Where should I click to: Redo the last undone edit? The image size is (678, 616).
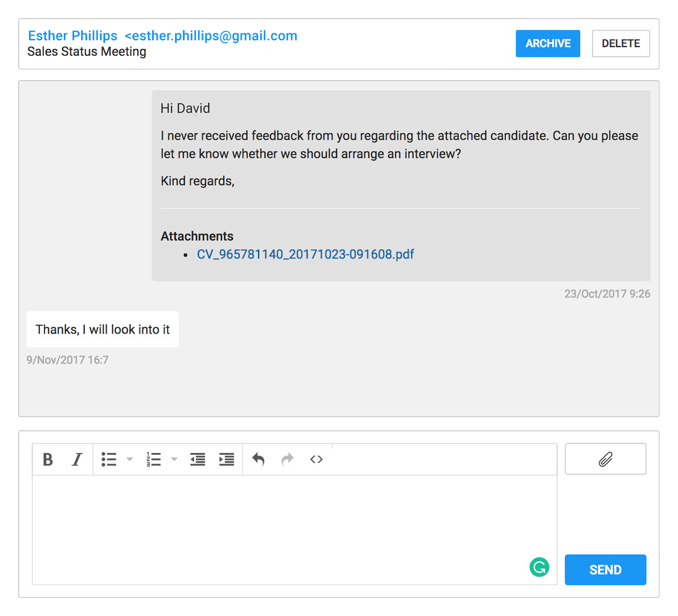click(x=288, y=460)
